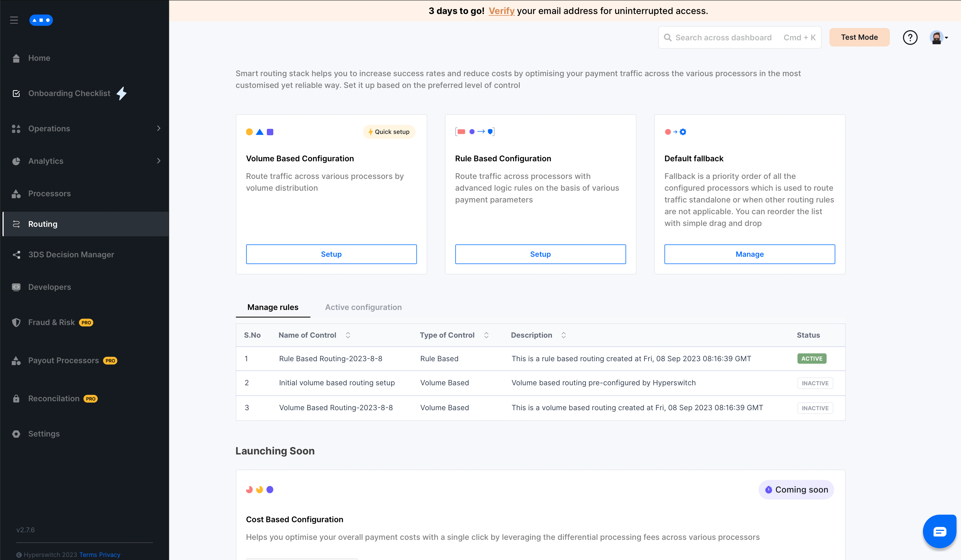
Task: Sort by Name of Control column
Action: [x=348, y=335]
